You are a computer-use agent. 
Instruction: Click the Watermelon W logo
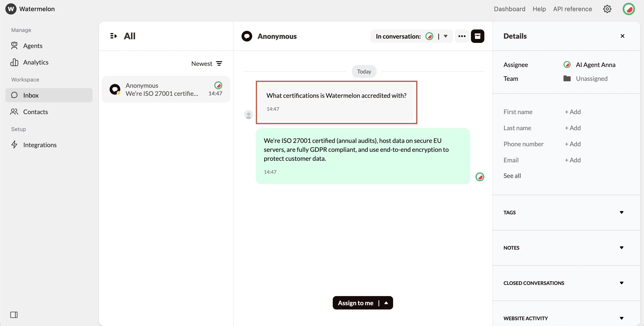[x=11, y=9]
